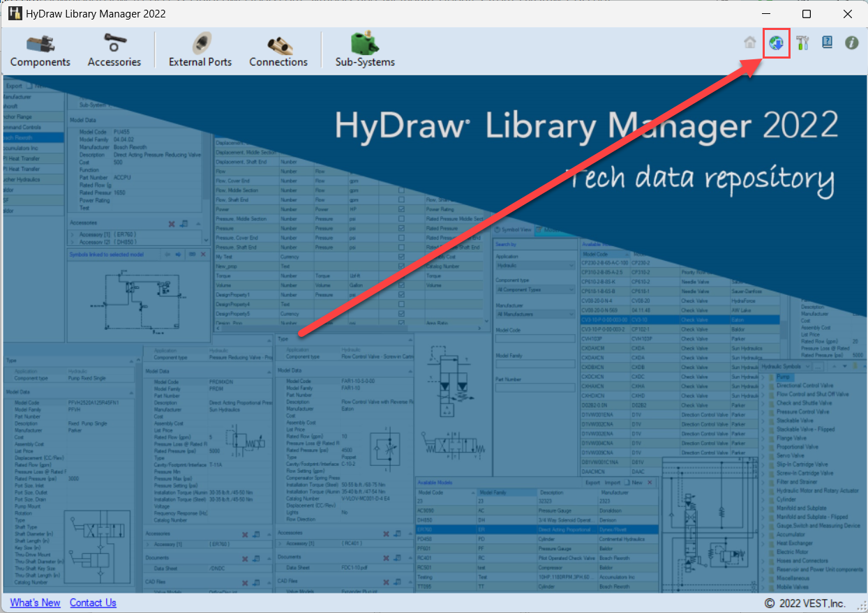The width and height of the screenshot is (868, 613).
Task: Minimize the HyDraw Library Manager window
Action: [x=765, y=14]
